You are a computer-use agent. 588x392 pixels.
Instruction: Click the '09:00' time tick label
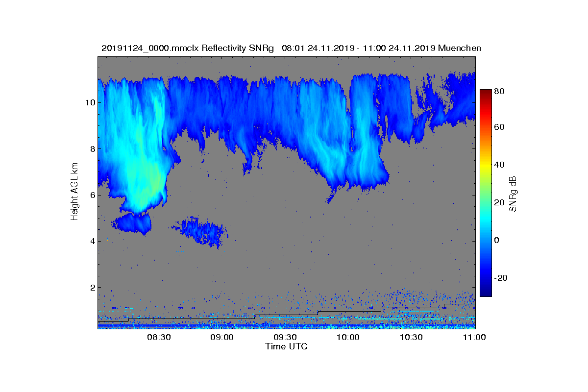tap(222, 337)
